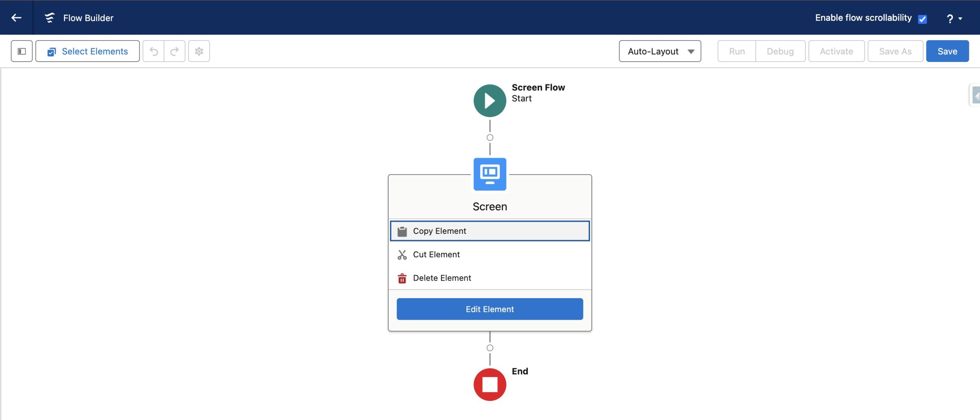The image size is (980, 420).
Task: Click the End element stop icon
Action: pos(489,384)
